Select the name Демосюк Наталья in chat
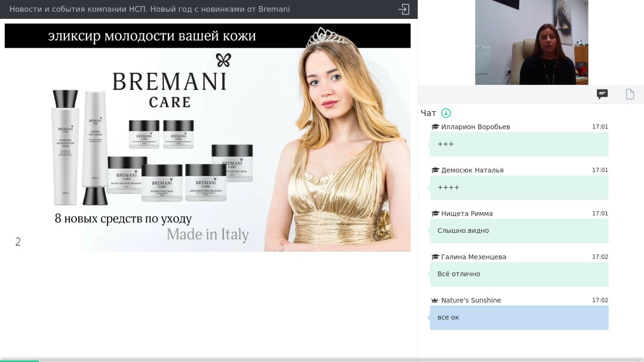 pos(472,170)
